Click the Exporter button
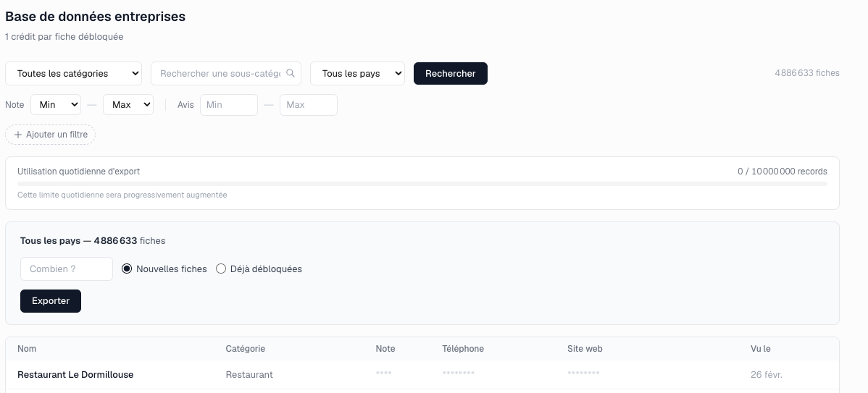Viewport: 868px width, 393px height. tap(51, 301)
